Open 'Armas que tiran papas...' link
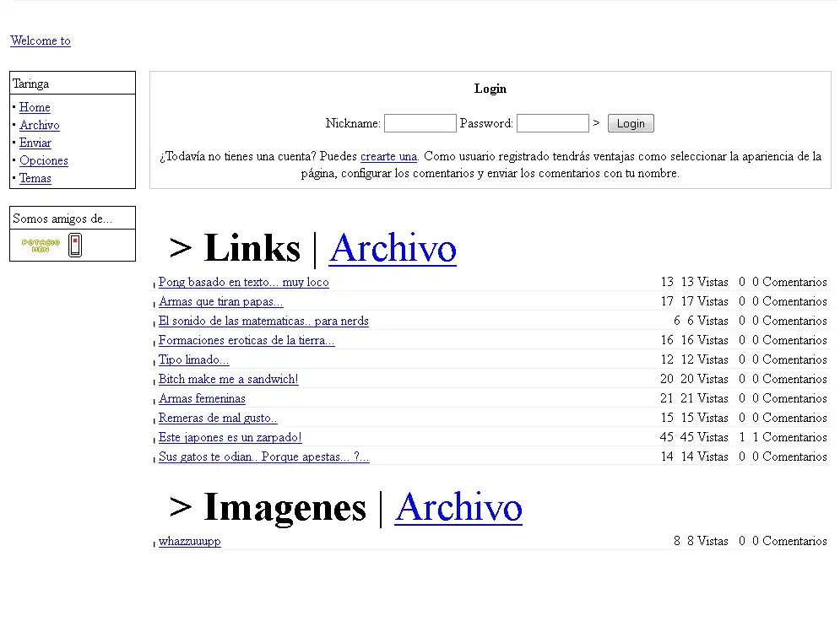The height and width of the screenshot is (643, 840). click(x=220, y=301)
